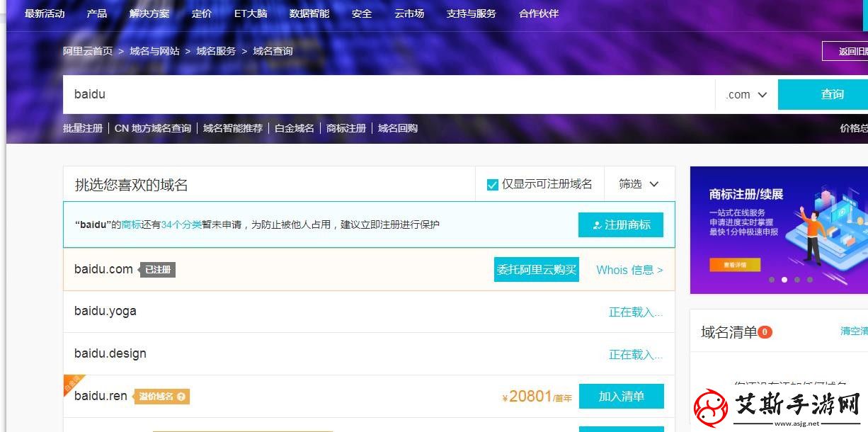Go to 域名查询 breadcrumb

point(273,51)
